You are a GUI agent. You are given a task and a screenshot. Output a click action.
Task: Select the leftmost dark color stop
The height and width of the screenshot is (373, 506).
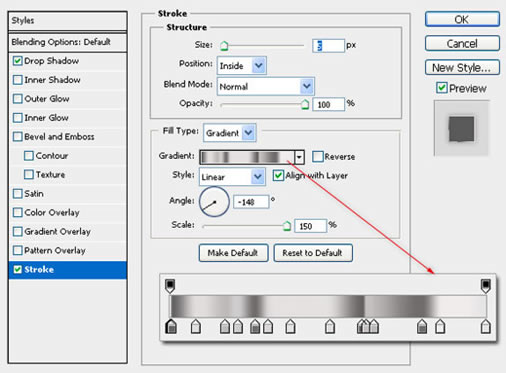pyautogui.click(x=171, y=326)
